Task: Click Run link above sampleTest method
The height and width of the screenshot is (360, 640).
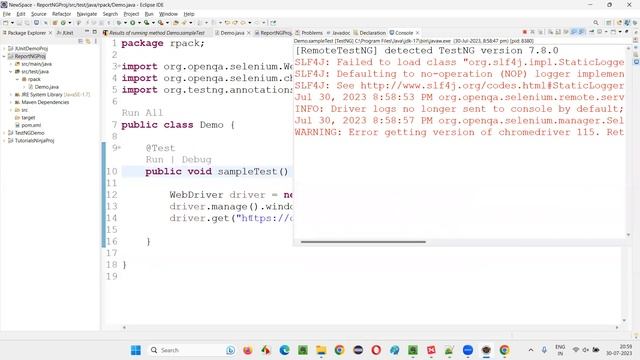Action: [154, 160]
